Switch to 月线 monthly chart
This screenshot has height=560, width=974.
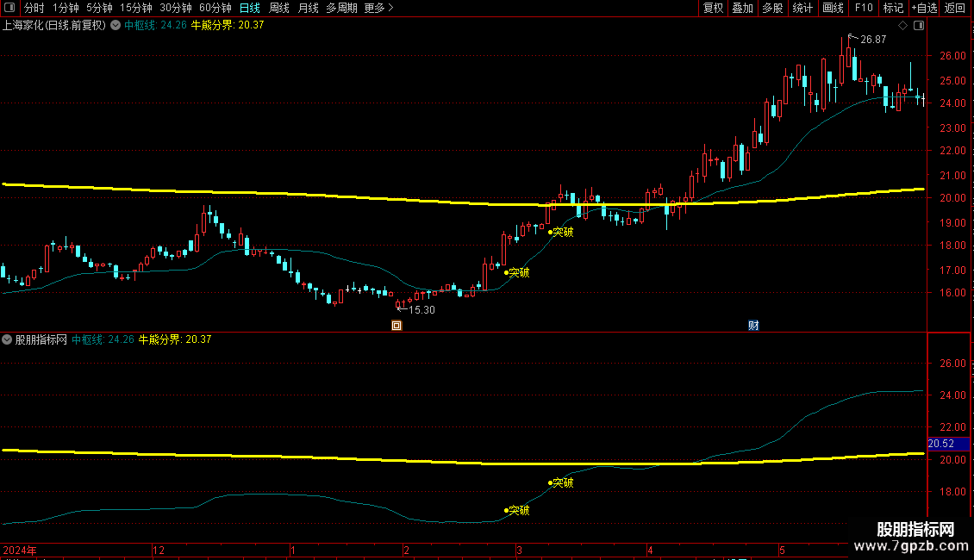pos(308,8)
